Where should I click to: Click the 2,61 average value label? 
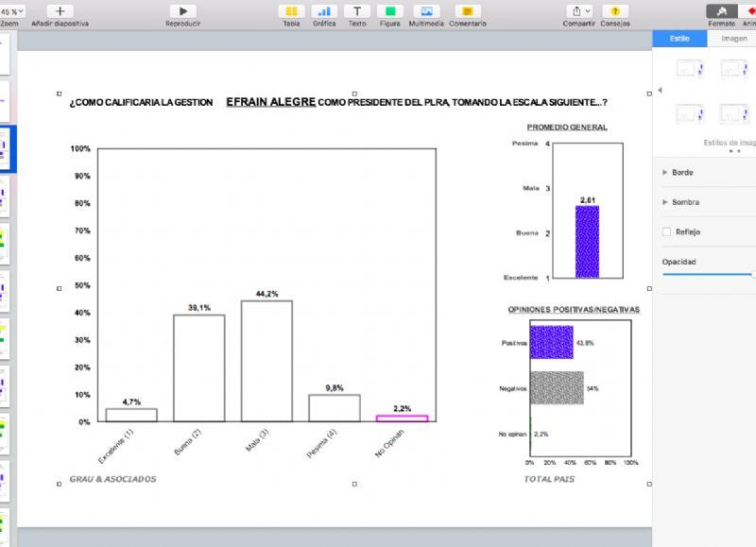click(x=587, y=200)
